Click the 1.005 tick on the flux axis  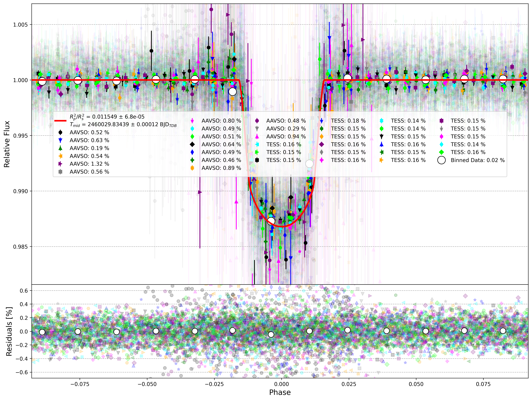point(20,25)
